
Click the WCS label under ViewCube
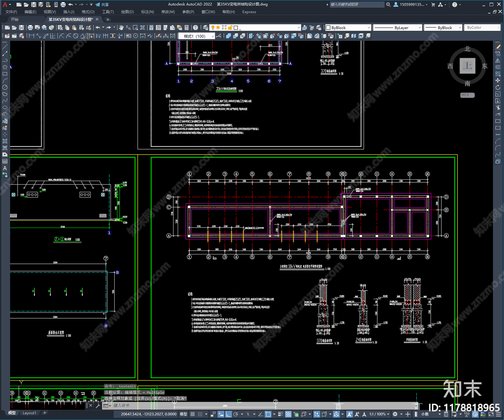(467, 95)
